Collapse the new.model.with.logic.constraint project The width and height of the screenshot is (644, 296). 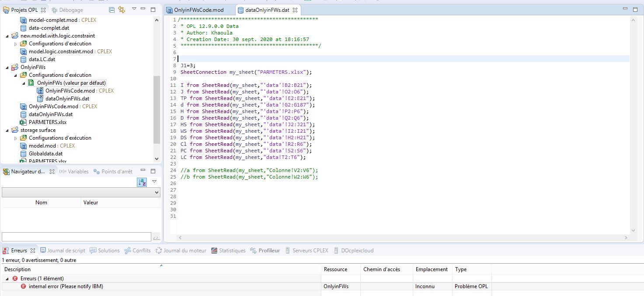[7, 36]
